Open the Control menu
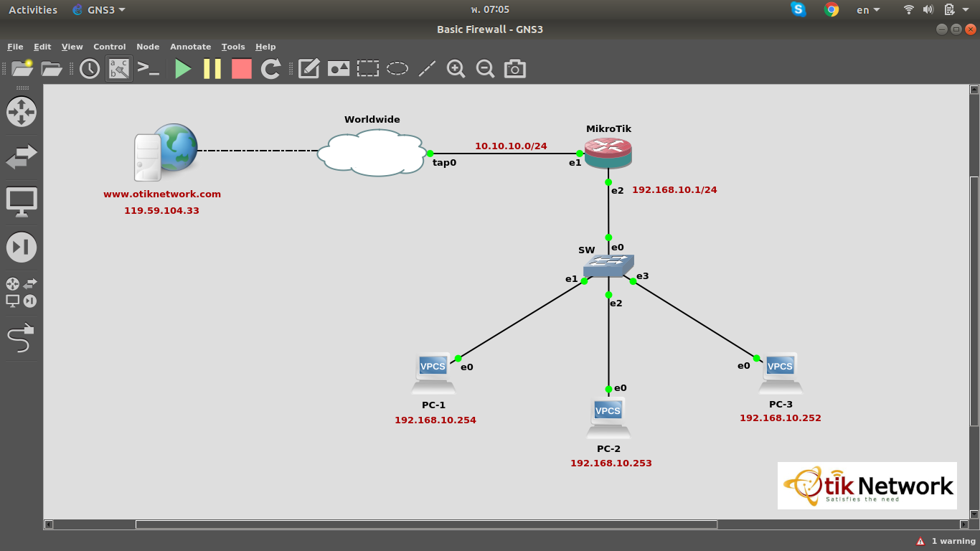The height and width of the screenshot is (551, 980). 110,47
